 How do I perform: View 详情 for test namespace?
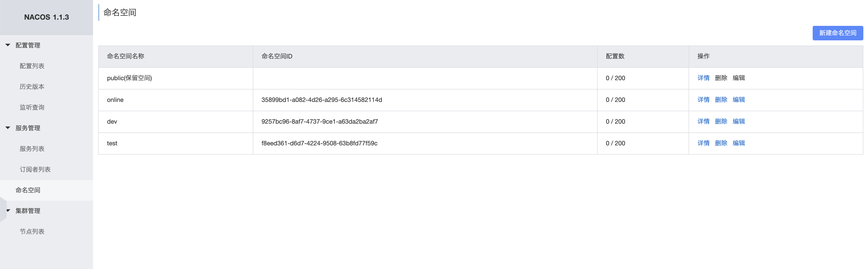703,143
